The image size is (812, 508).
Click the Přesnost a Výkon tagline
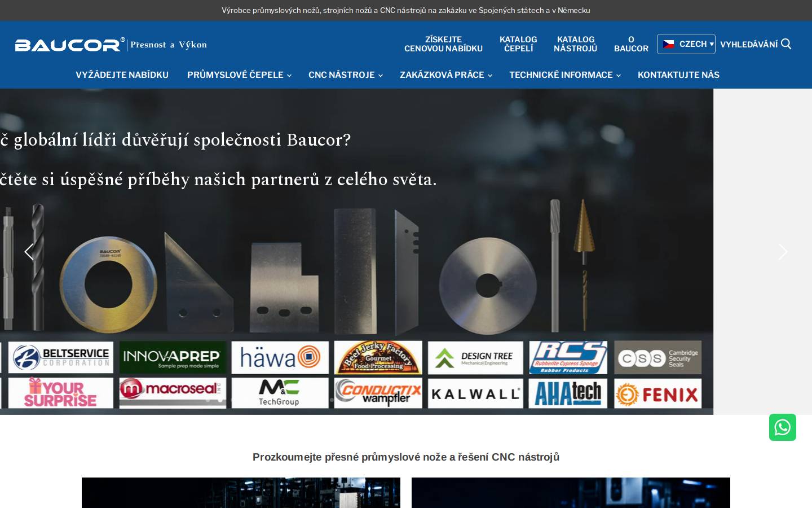pyautogui.click(x=169, y=45)
